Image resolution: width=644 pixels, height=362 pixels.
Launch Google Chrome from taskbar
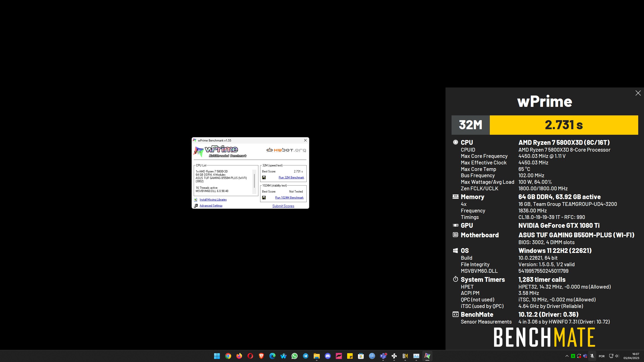tap(228, 356)
